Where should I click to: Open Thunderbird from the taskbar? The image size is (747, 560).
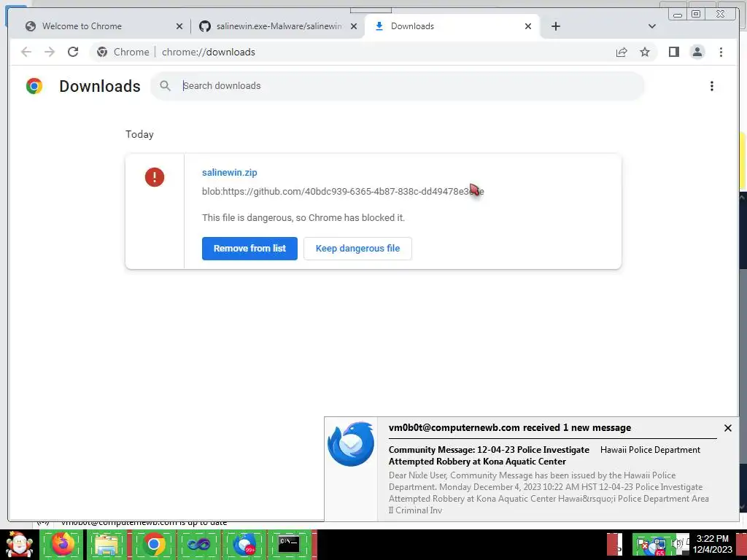(245, 545)
